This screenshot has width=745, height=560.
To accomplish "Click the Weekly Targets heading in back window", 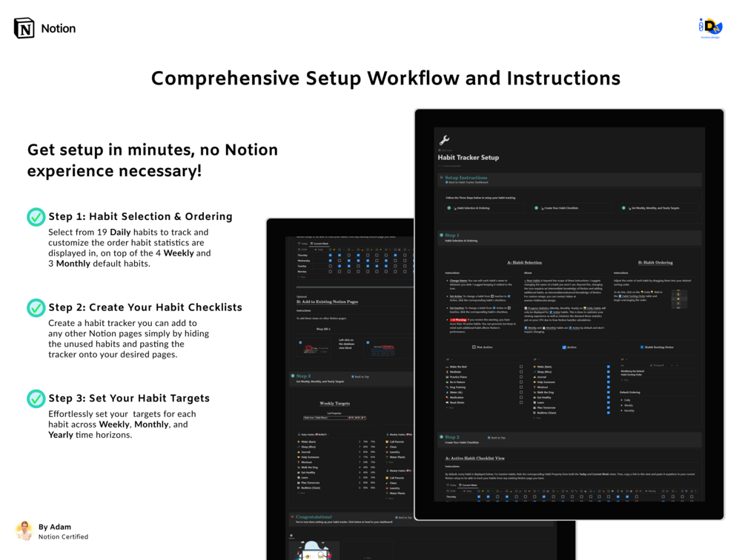I will (x=334, y=404).
